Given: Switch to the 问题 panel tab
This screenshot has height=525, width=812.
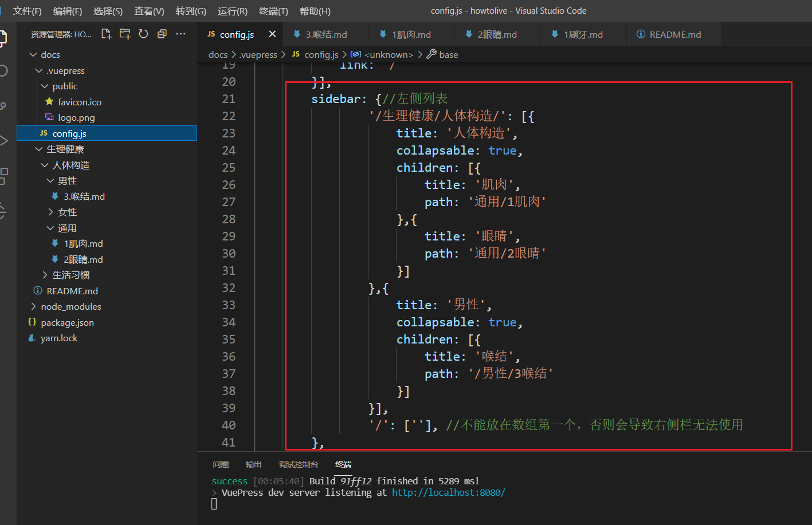Looking at the screenshot, I should [221, 464].
